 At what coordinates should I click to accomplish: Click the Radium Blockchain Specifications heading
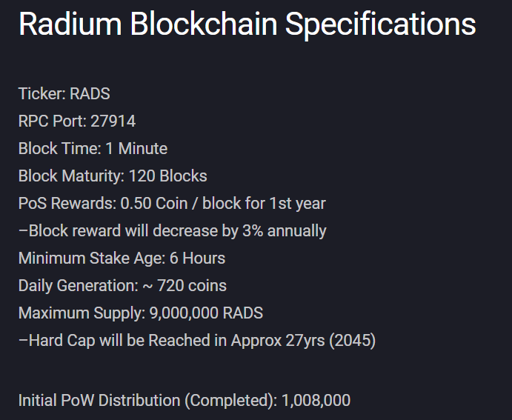[x=247, y=25]
